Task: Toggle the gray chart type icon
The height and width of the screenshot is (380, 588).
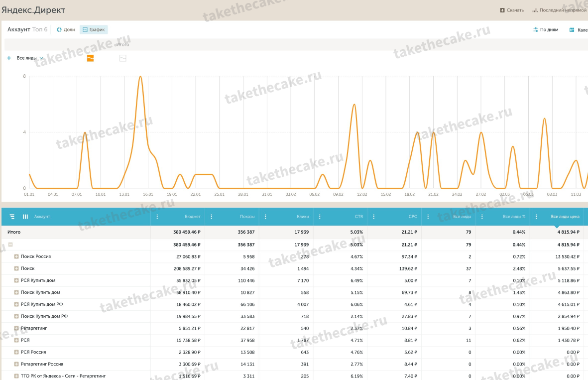Action: (x=122, y=58)
